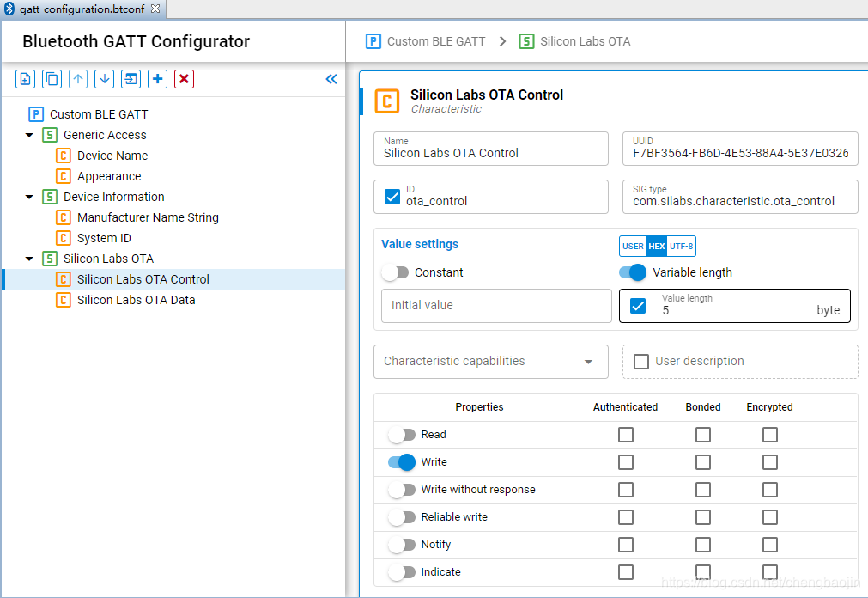Close the gatt_configuration.btconf tab
This screenshot has height=598, width=868.
[155, 9]
